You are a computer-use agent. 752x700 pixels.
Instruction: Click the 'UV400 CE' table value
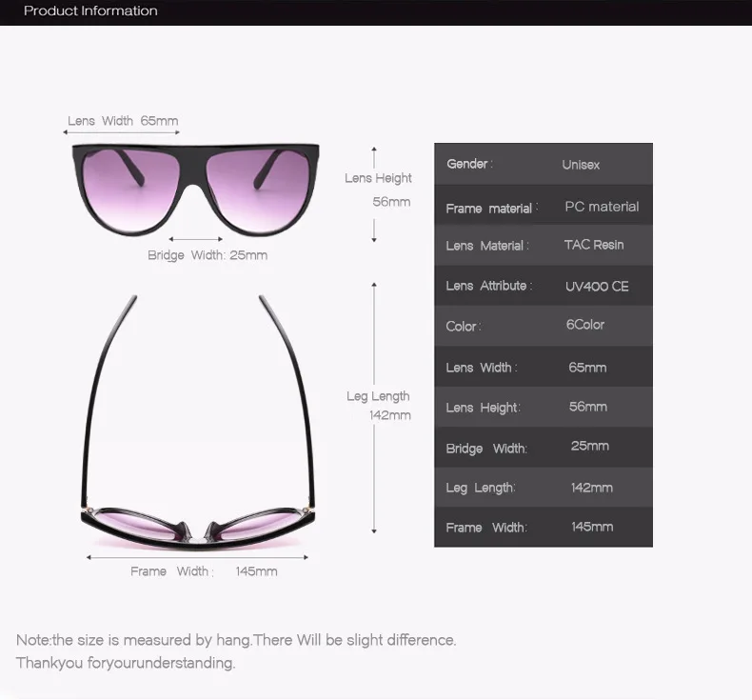pos(597,287)
